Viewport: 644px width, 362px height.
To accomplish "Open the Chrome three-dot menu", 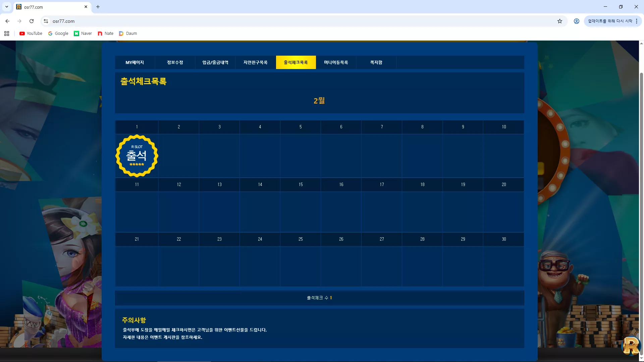I will [636, 21].
